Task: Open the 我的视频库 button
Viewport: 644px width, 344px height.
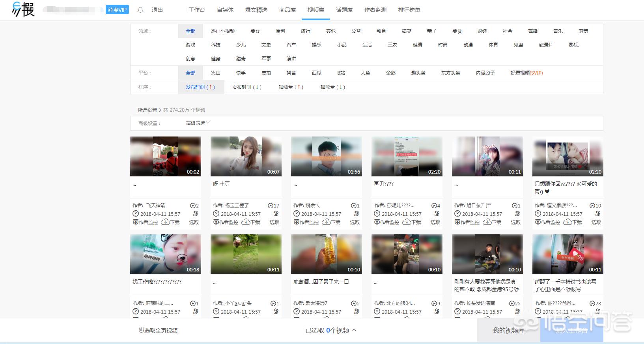Action: 508,330
